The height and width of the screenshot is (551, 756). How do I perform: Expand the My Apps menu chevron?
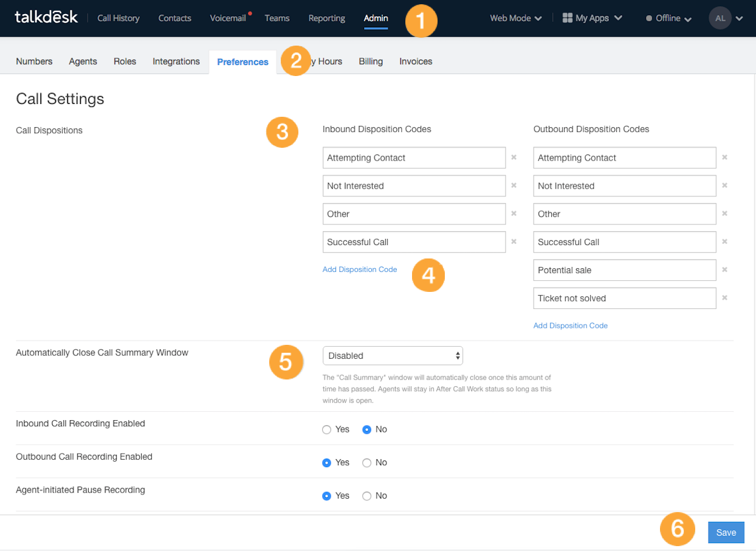click(x=618, y=18)
